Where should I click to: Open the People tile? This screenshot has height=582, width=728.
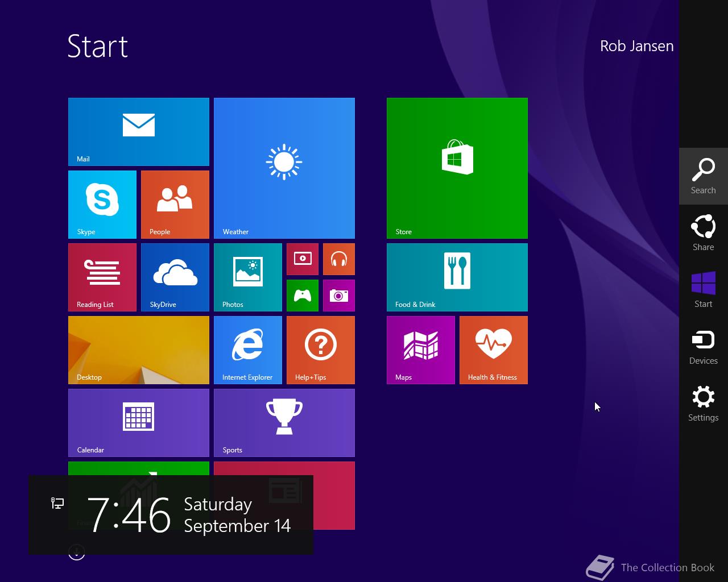pyautogui.click(x=175, y=205)
